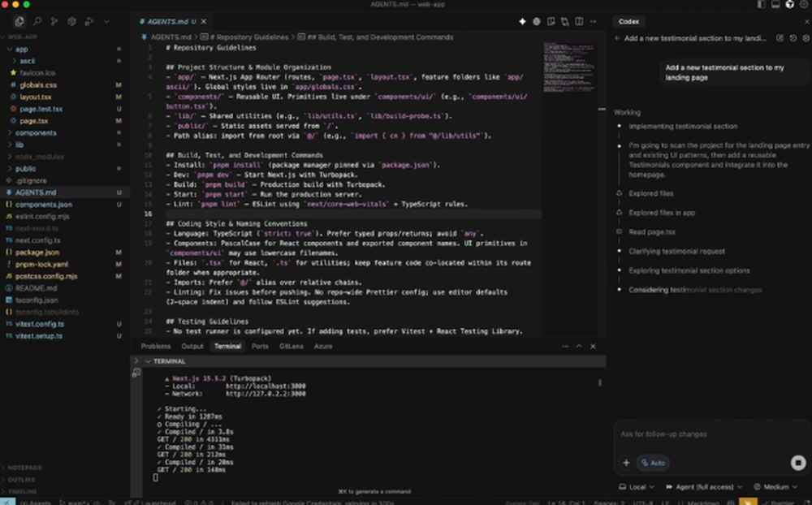Stop the running Codex agent with the stop button
The height and width of the screenshot is (505, 812).
point(798,463)
